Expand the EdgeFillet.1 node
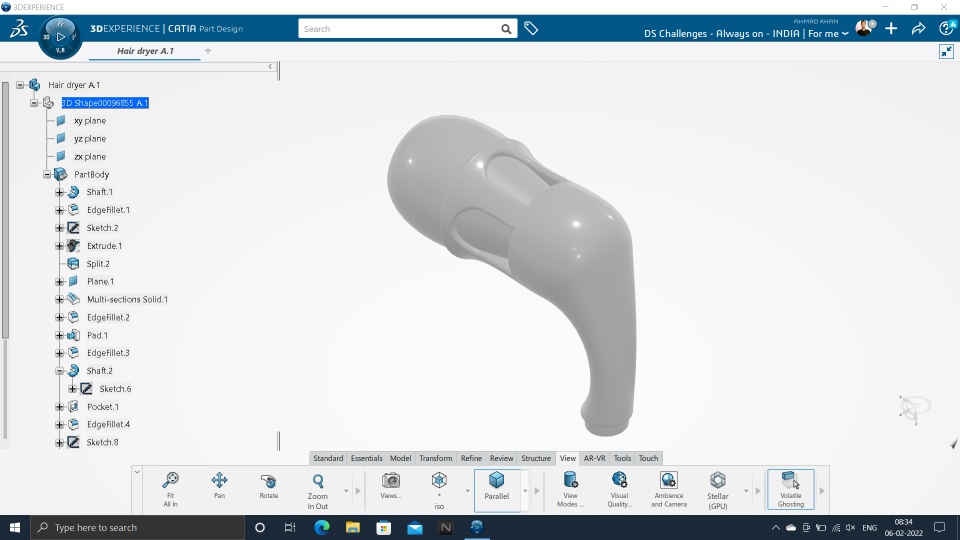The width and height of the screenshot is (960, 540). pos(59,210)
